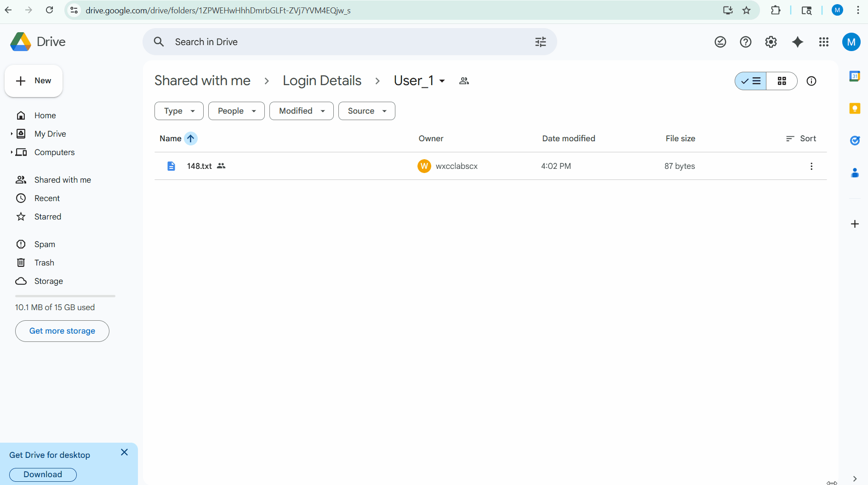Viewport: 868px width, 485px height.
Task: Click the Get more storage button
Action: 62,331
